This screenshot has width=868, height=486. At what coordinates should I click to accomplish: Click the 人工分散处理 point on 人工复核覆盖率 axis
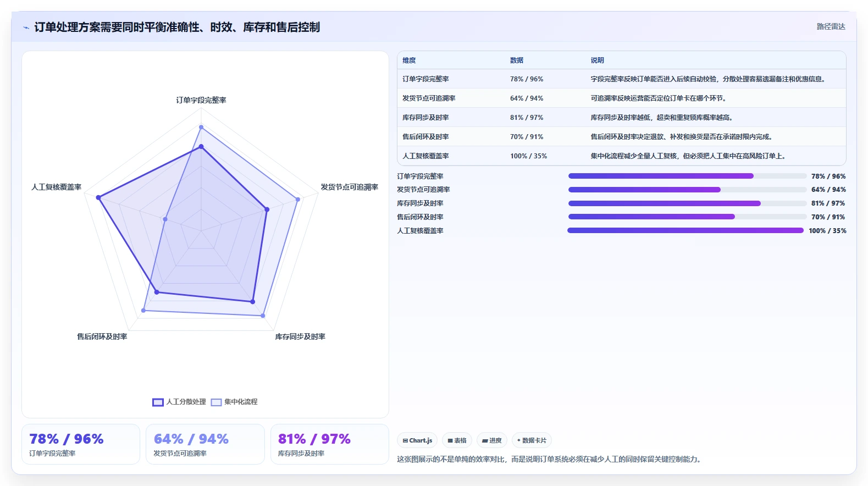99,197
